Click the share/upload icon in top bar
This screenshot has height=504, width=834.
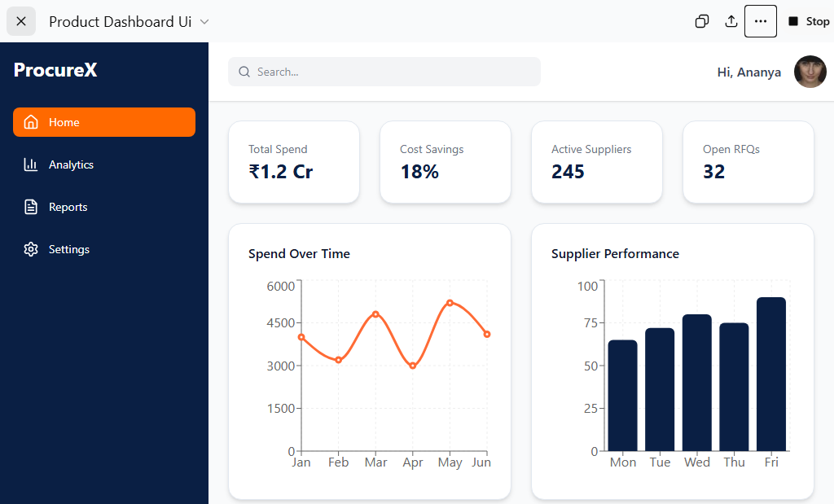coord(731,21)
